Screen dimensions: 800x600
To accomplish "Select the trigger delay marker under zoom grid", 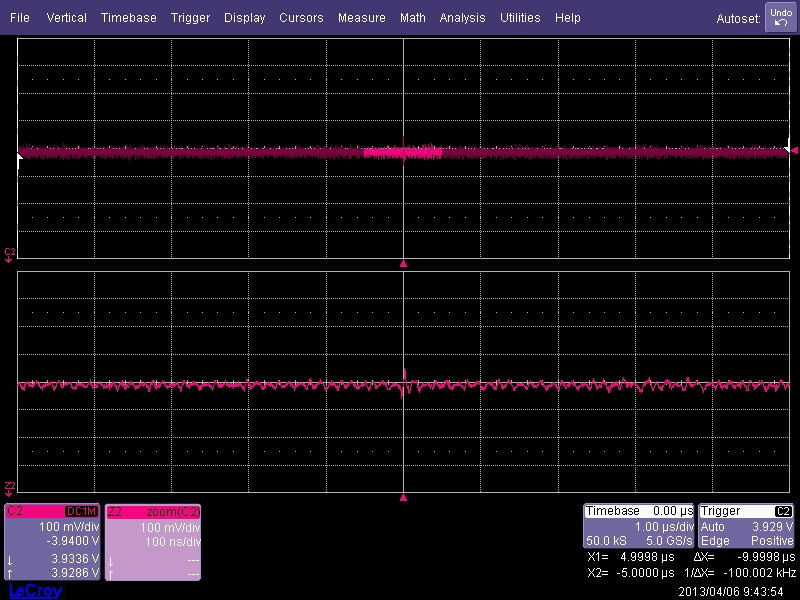I will [403, 497].
